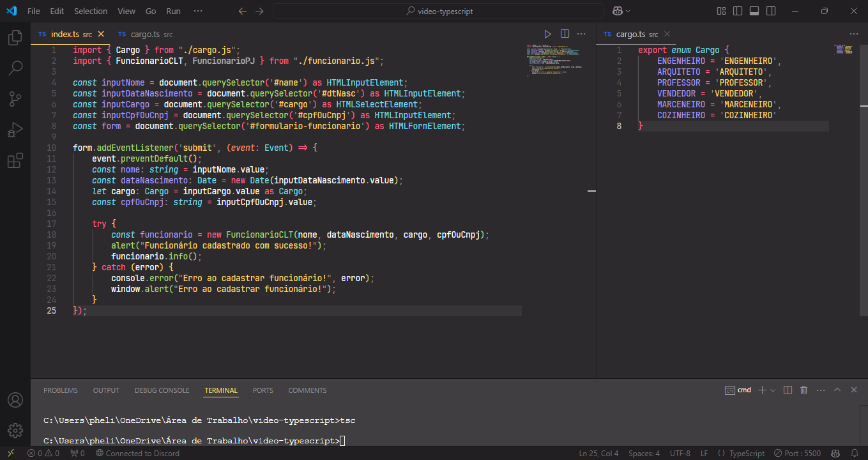Split the index.ts editor to the right
Image resolution: width=868 pixels, height=460 pixels.
[x=565, y=34]
